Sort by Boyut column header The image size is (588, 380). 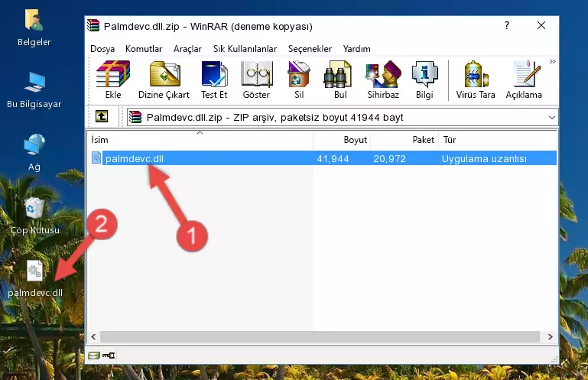point(342,140)
